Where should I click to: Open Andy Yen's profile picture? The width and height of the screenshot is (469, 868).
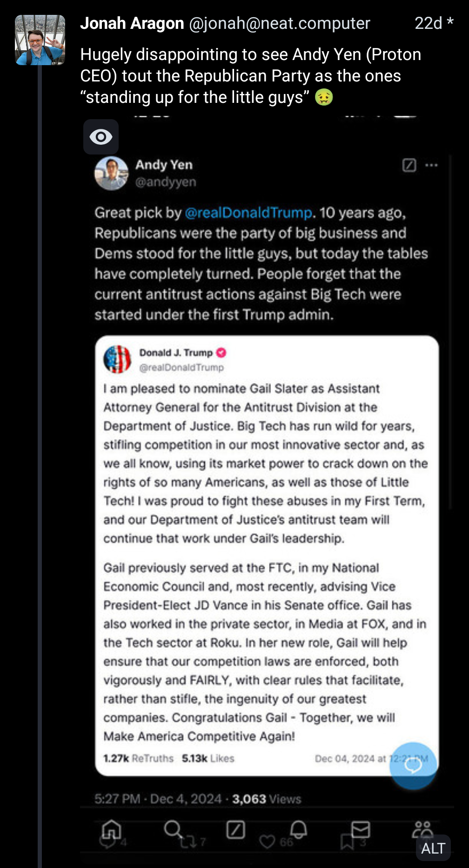pos(111,173)
